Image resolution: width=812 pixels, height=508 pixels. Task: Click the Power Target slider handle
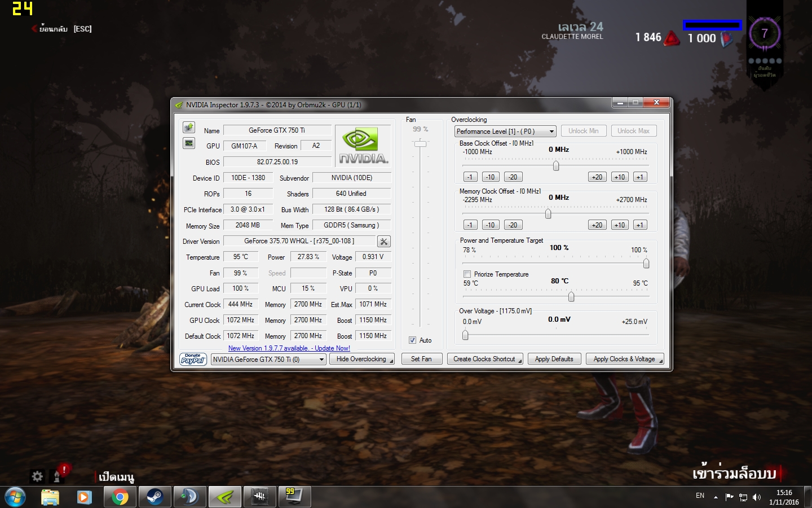[x=646, y=263]
